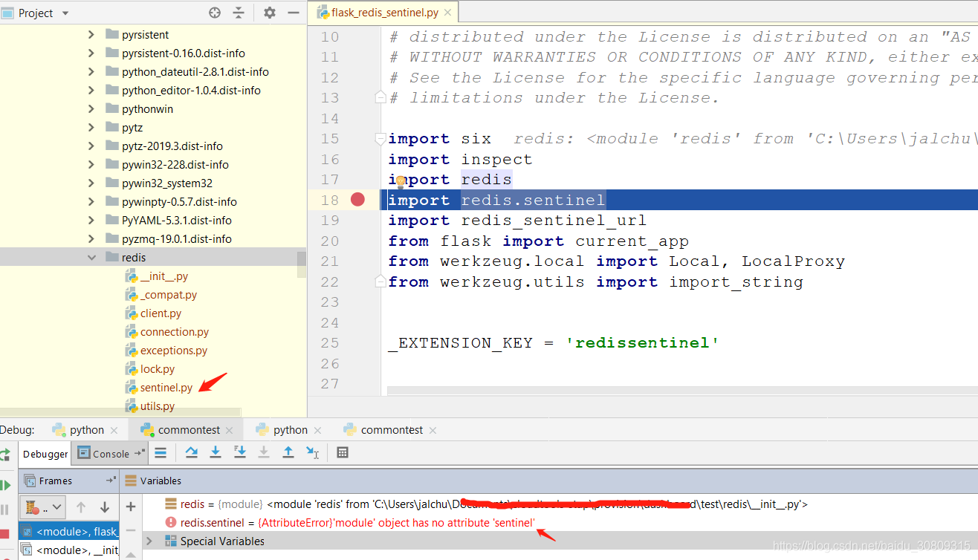Screen dimensions: 978x560
Task: Click the Run to Cursor icon
Action: [x=313, y=452]
